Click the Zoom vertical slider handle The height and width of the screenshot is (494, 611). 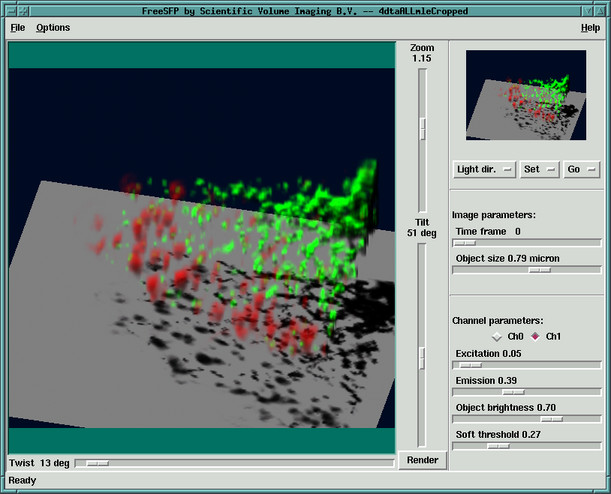[422, 129]
